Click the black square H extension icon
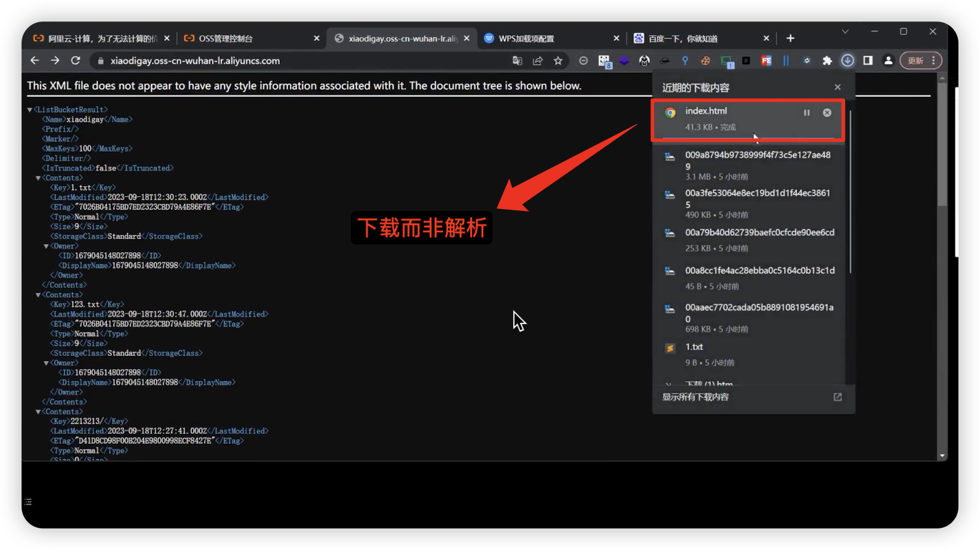The width and height of the screenshot is (980, 550). click(x=746, y=61)
